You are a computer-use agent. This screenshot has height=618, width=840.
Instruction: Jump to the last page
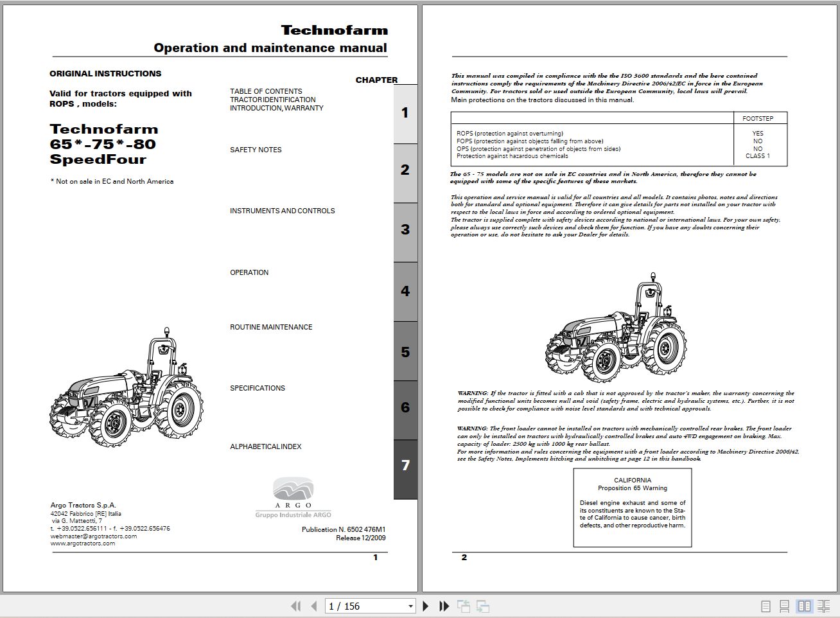click(444, 606)
